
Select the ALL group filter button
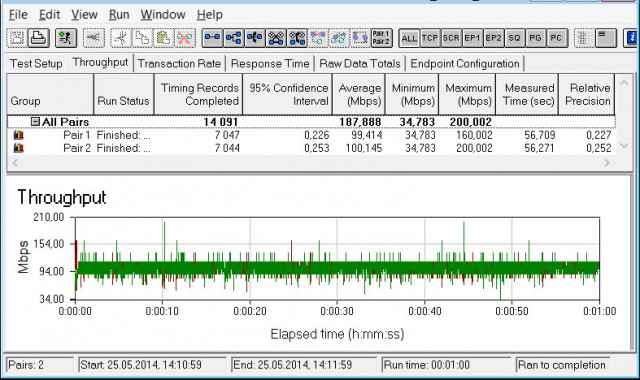(x=409, y=38)
